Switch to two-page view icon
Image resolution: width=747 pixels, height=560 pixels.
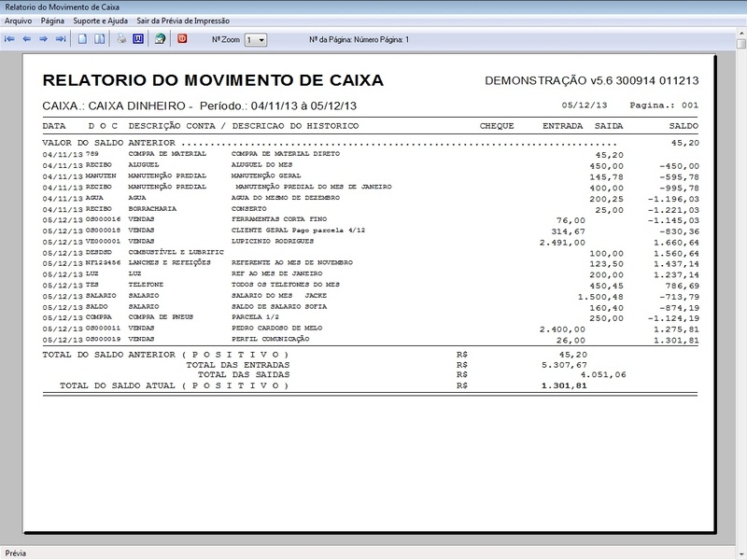pyautogui.click(x=97, y=37)
